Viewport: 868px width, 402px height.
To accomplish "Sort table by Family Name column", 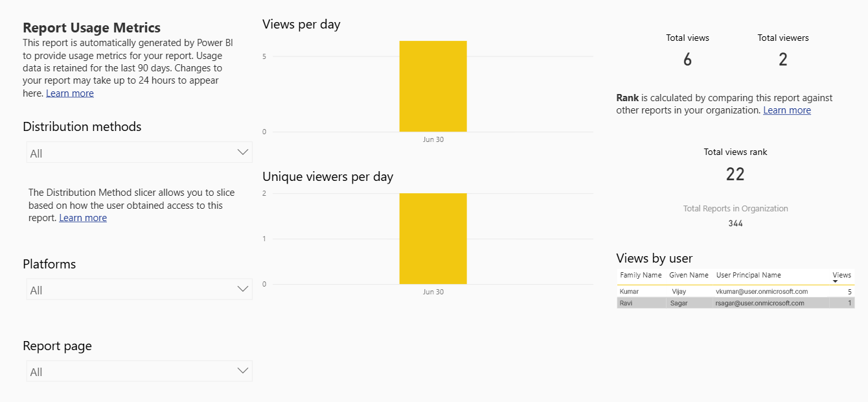I will [x=641, y=275].
